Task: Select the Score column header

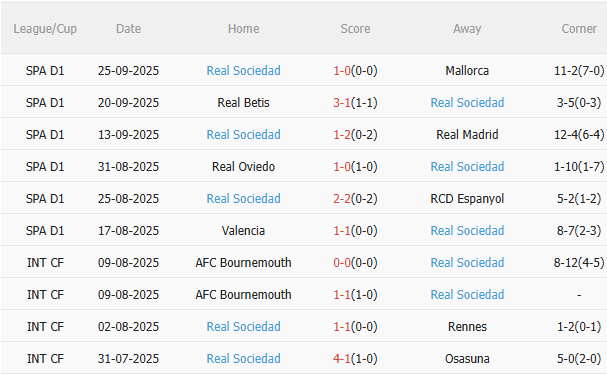Action: pos(355,29)
